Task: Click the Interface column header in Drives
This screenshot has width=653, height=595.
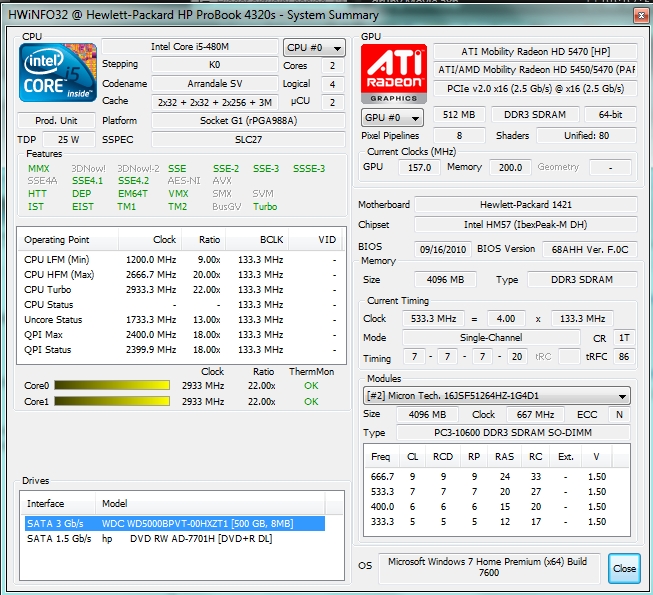Action: coord(57,503)
